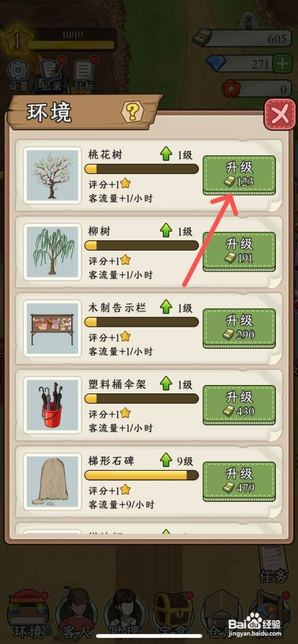298x644 pixels.
Task: Tap the cash balance showing 605
Action: [x=243, y=39]
